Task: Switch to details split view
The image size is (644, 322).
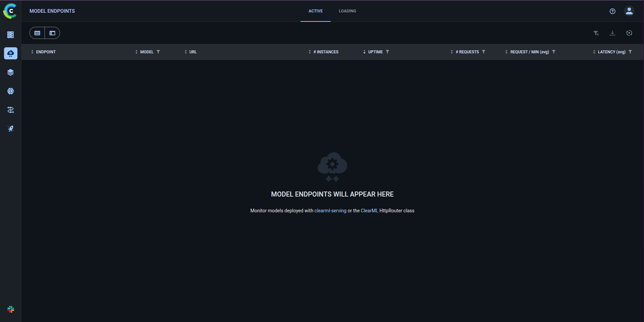Action: click(52, 33)
